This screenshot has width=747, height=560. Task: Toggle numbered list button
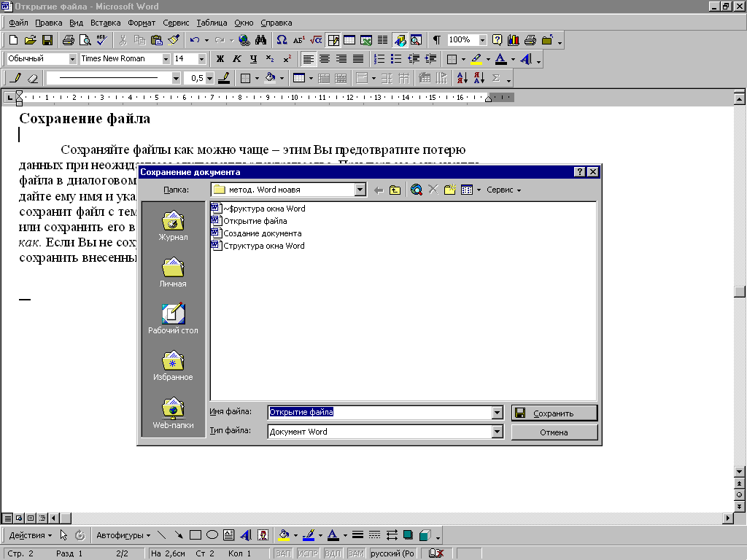(x=379, y=58)
